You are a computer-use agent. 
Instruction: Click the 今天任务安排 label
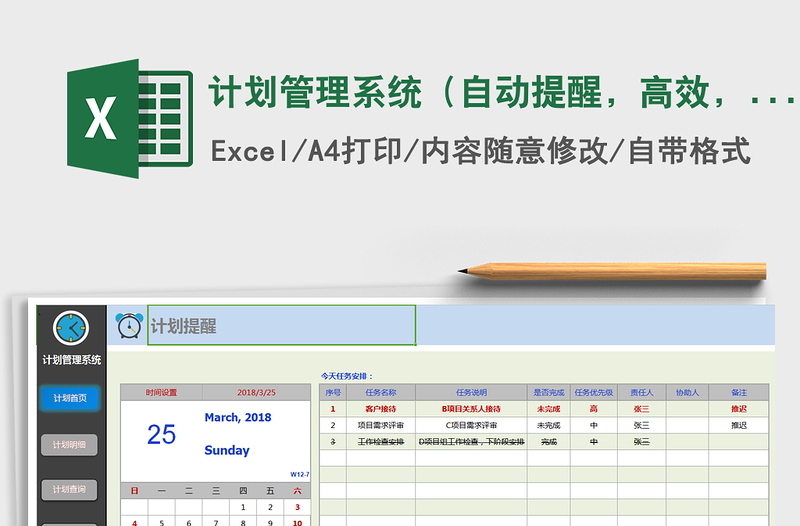tap(346, 376)
